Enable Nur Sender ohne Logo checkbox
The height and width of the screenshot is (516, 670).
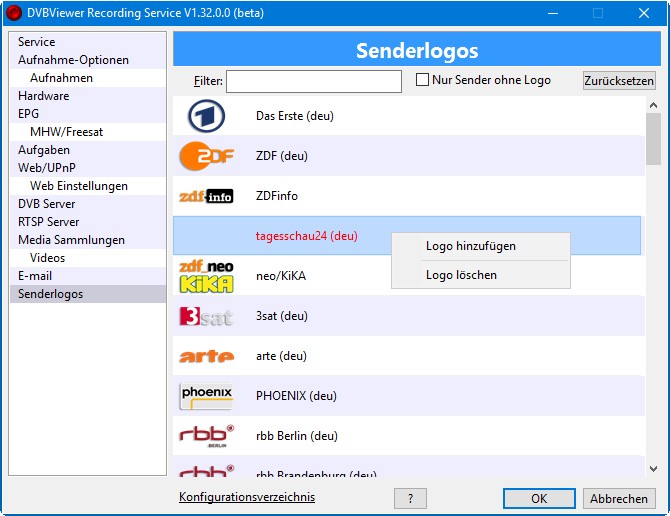click(x=422, y=80)
